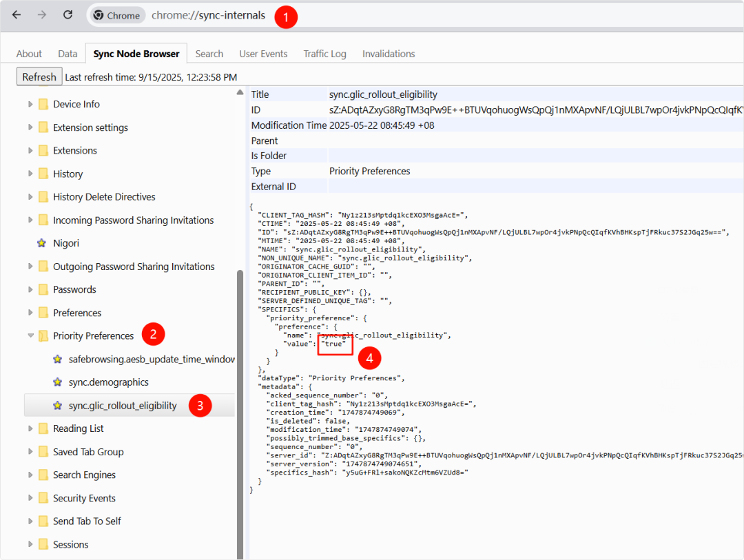Click the sync.demographics star icon
The height and width of the screenshot is (560, 744).
click(57, 382)
